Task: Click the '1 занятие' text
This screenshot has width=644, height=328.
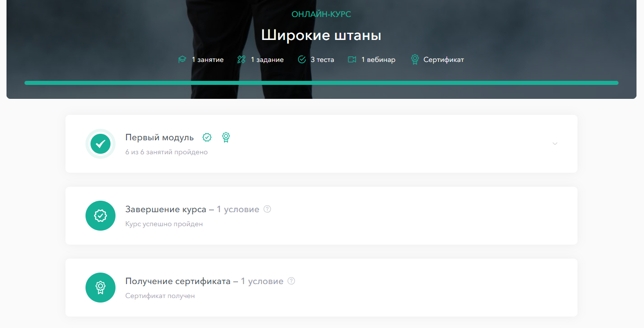Action: pos(208,59)
